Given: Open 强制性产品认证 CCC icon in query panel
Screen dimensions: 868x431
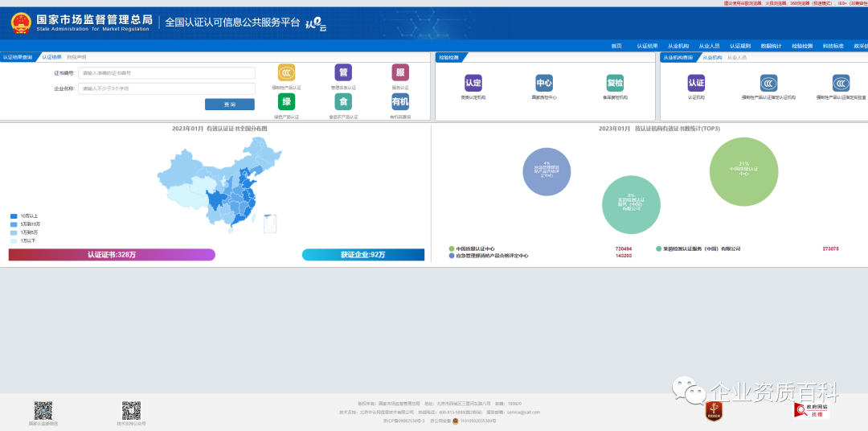Looking at the screenshot, I should point(286,72).
